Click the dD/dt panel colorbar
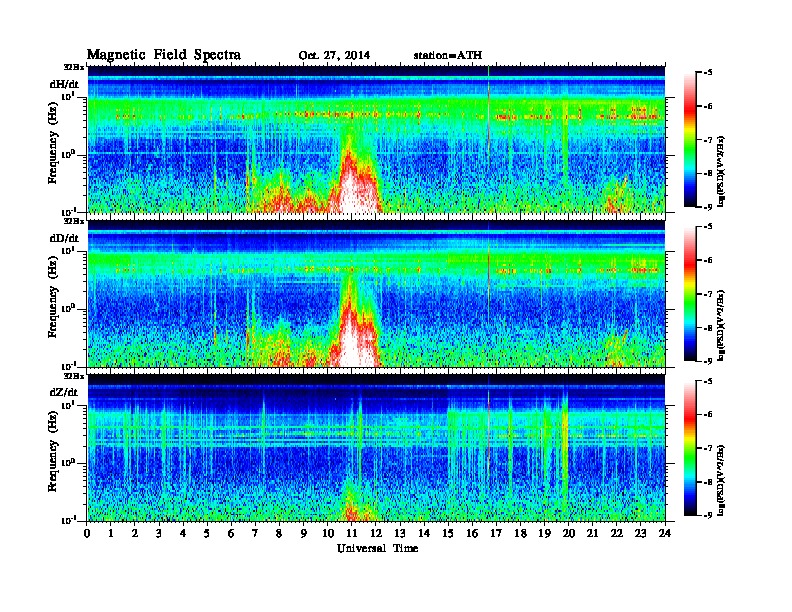The height and width of the screenshot is (612, 792). pyautogui.click(x=690, y=294)
